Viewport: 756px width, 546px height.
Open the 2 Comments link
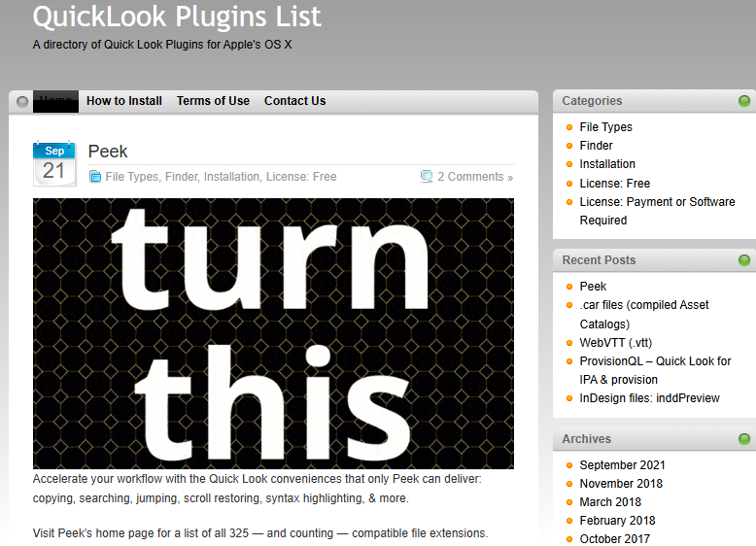click(x=474, y=177)
